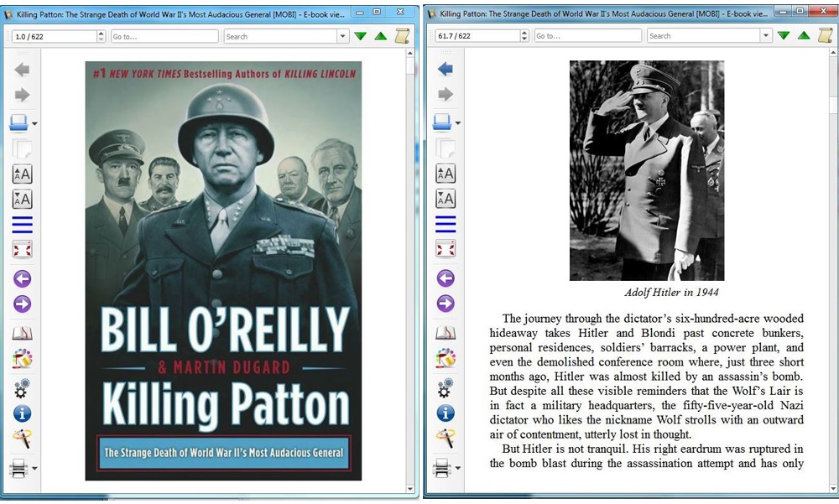Find next match with the right window's green down arrow
The width and height of the screenshot is (839, 504).
click(x=784, y=36)
